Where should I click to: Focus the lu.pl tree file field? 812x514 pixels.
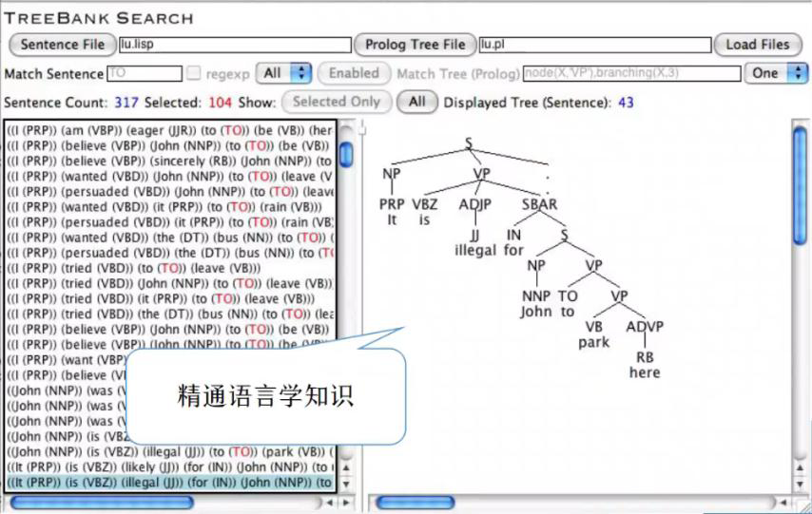coord(595,45)
